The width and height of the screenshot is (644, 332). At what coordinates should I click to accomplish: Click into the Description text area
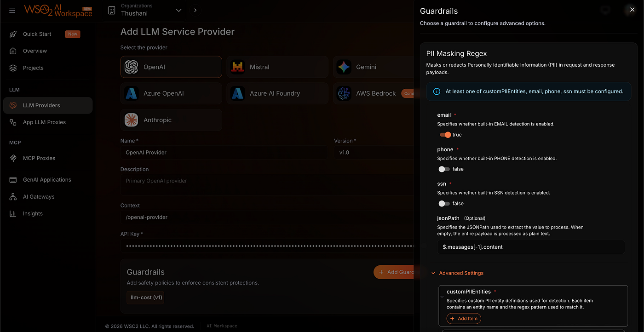(267, 185)
